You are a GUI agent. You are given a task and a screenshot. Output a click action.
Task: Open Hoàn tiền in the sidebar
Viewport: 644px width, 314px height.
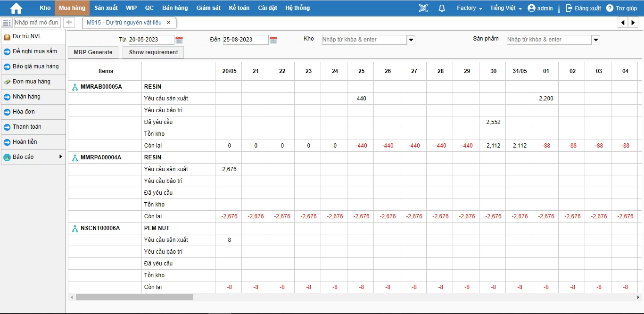click(33, 142)
